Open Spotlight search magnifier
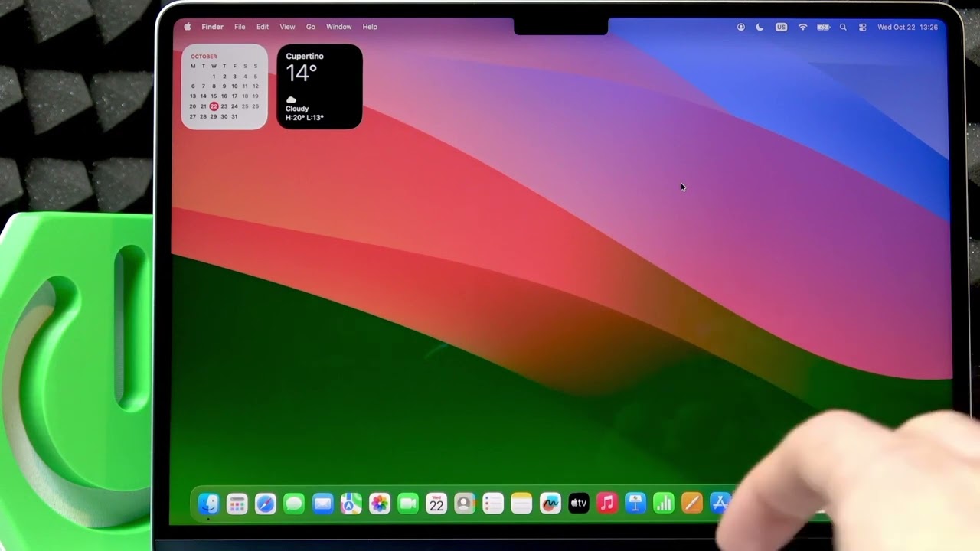980x551 pixels. pyautogui.click(x=843, y=27)
